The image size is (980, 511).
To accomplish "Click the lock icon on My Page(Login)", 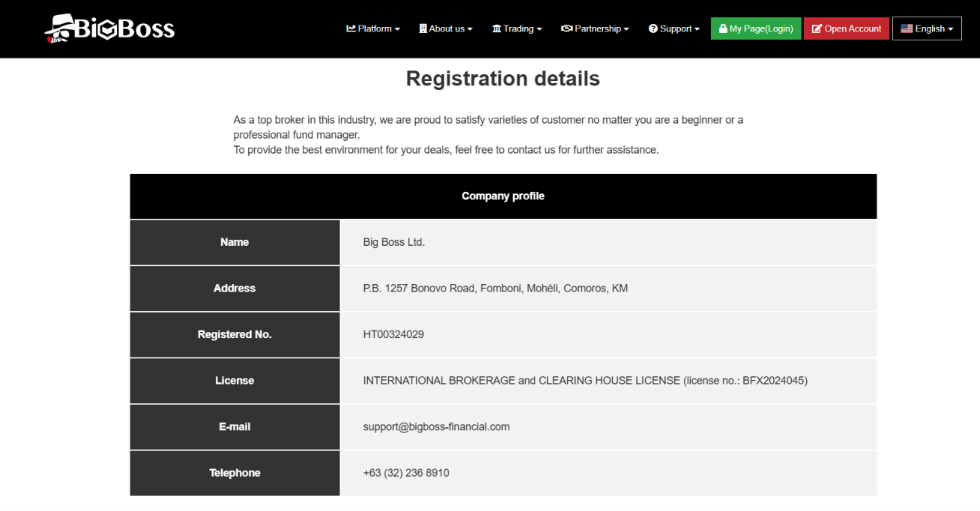I will [x=723, y=28].
